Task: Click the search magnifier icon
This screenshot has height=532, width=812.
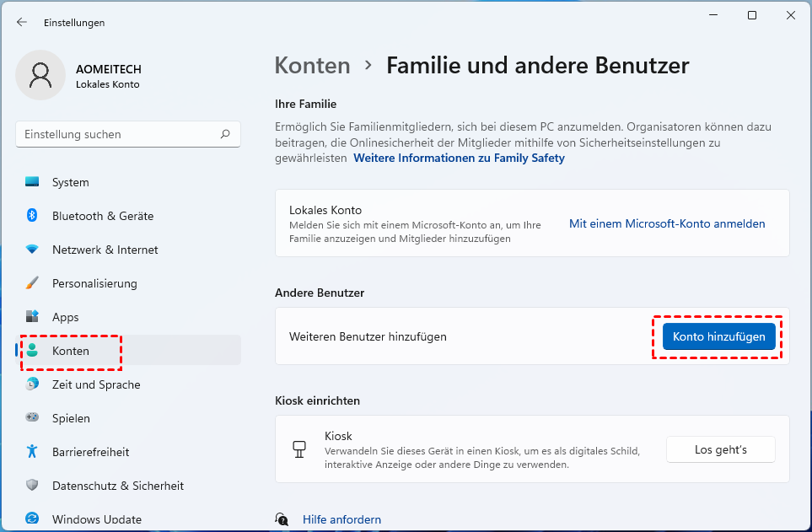Action: click(x=225, y=134)
